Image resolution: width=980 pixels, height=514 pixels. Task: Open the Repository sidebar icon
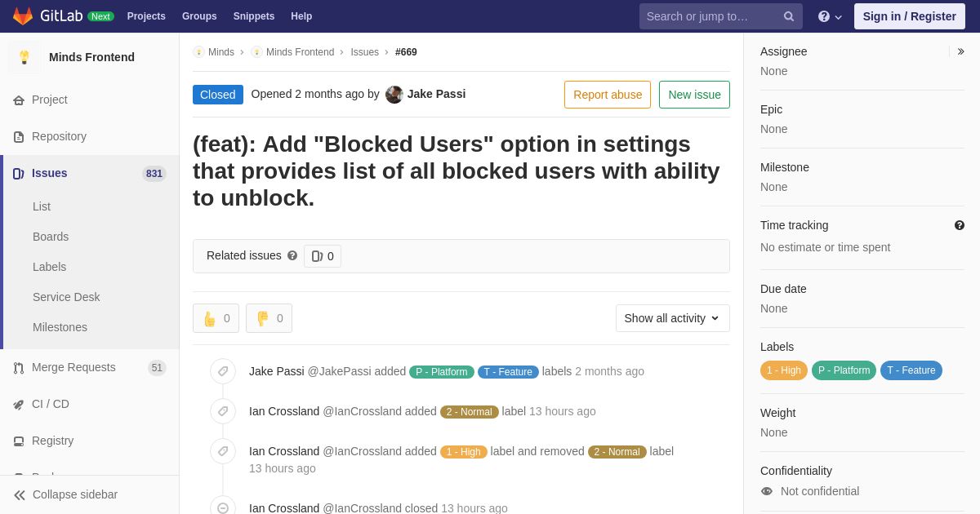click(19, 137)
